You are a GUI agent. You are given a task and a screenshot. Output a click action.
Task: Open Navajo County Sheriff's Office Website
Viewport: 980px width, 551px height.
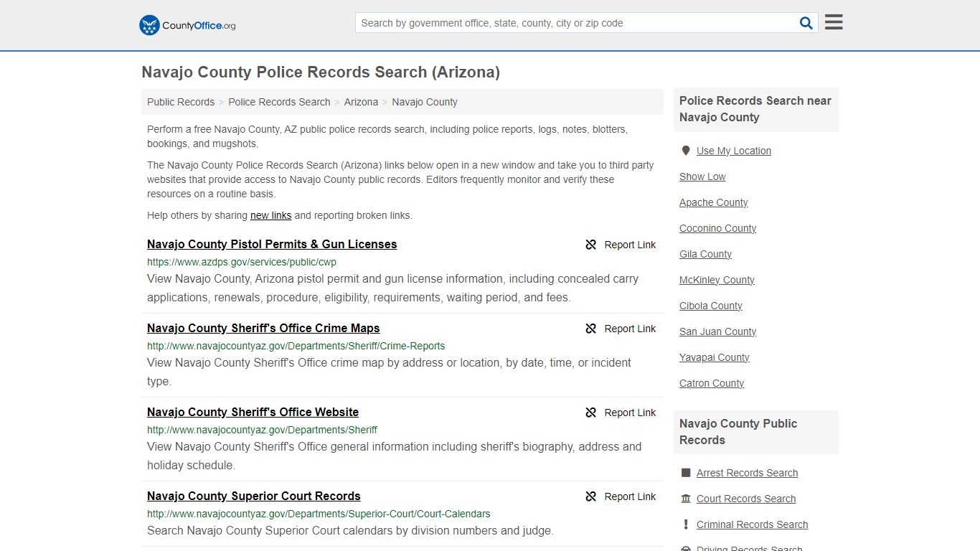click(253, 412)
